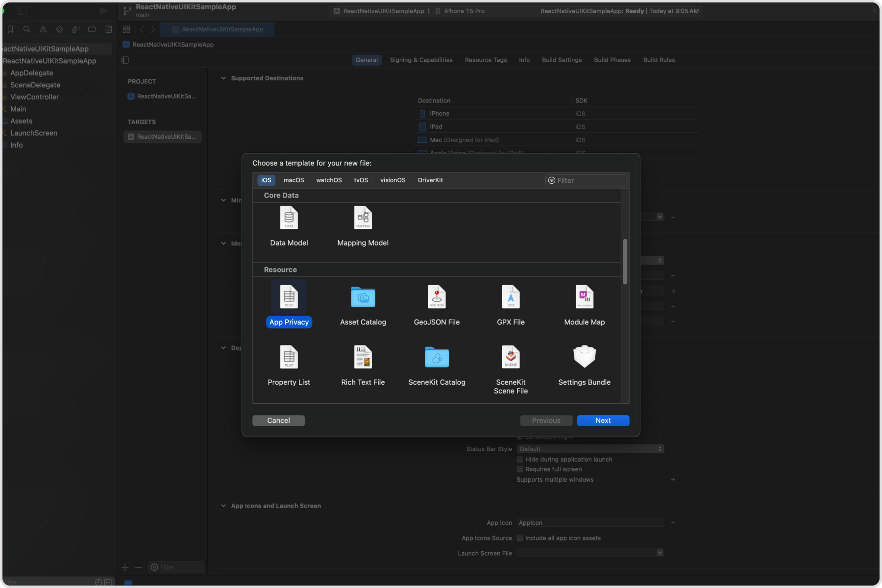Add a target with the plus button
Viewport: 882px width, 588px height.
pos(125,567)
